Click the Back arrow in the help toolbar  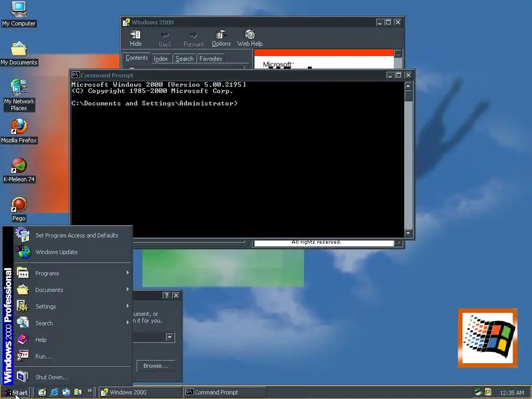click(x=165, y=38)
